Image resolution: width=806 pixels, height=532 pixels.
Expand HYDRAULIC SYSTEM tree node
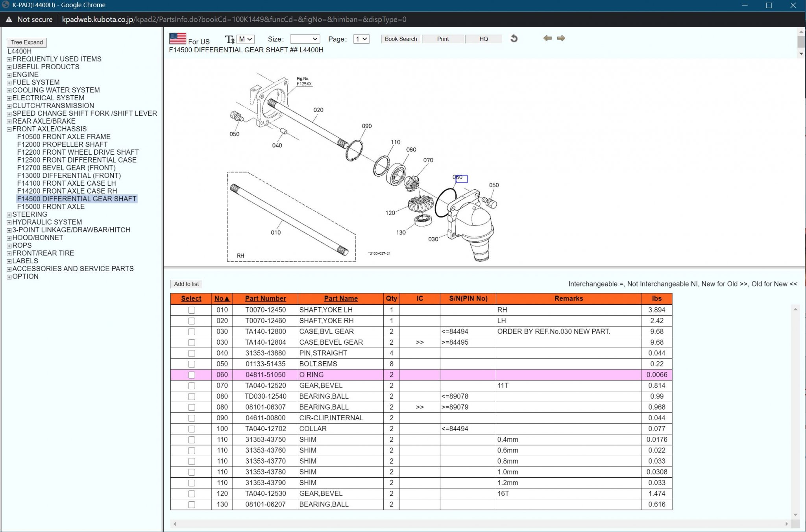point(9,223)
